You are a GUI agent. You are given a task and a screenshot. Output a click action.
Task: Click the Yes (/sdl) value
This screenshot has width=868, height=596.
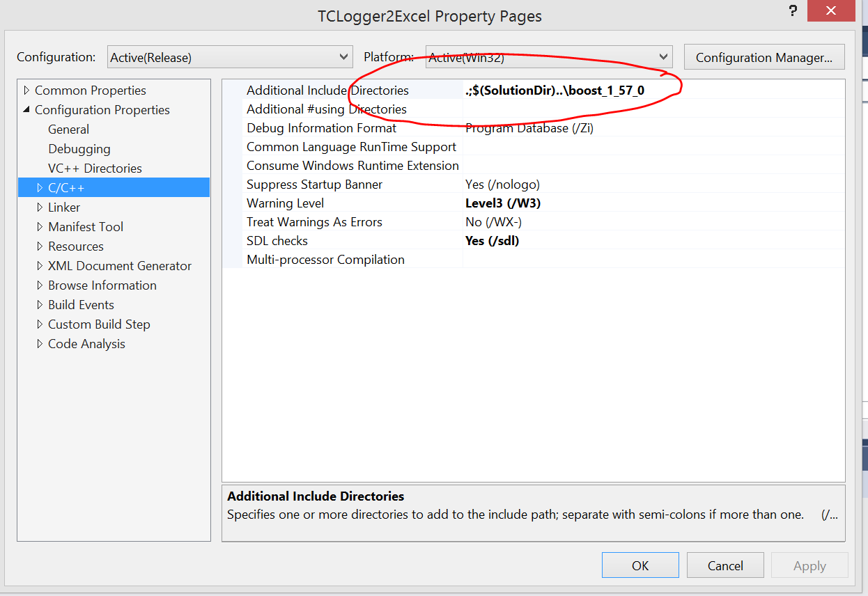coord(492,241)
